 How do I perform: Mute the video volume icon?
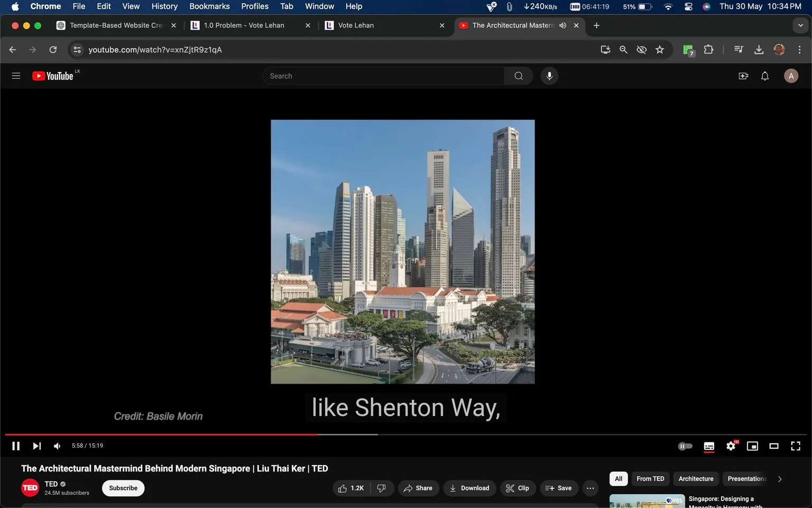[x=57, y=446]
